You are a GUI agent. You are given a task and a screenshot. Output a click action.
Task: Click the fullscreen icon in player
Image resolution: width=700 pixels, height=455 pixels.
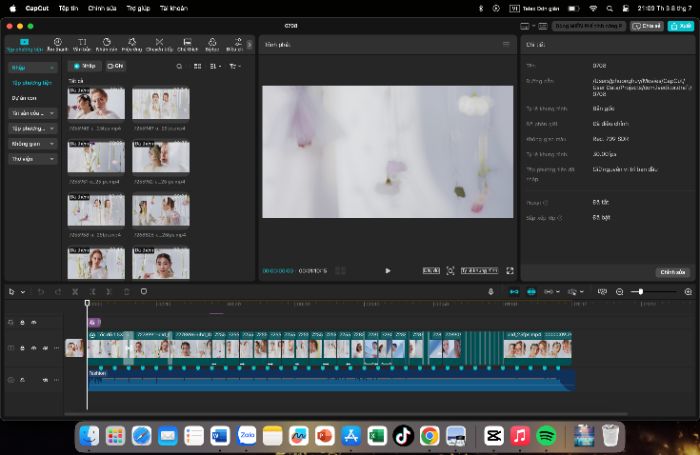point(510,271)
